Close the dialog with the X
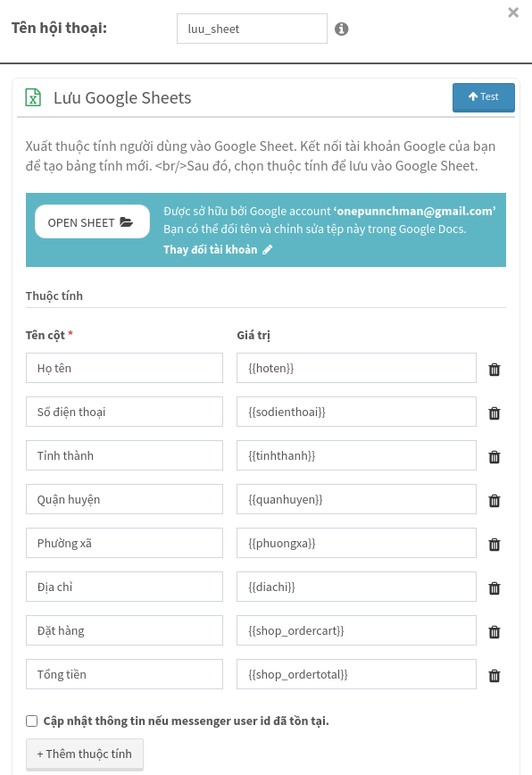 [x=513, y=12]
